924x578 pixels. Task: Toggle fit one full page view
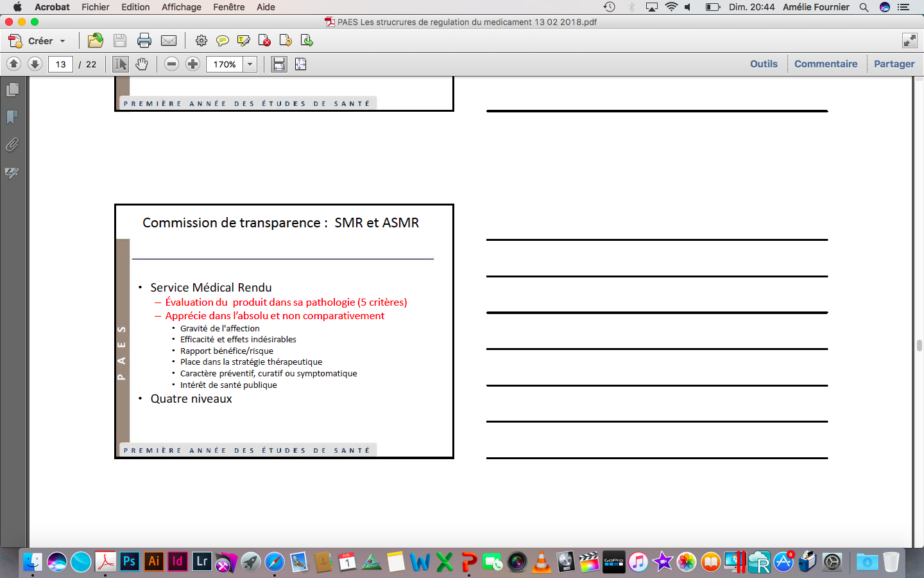point(300,64)
